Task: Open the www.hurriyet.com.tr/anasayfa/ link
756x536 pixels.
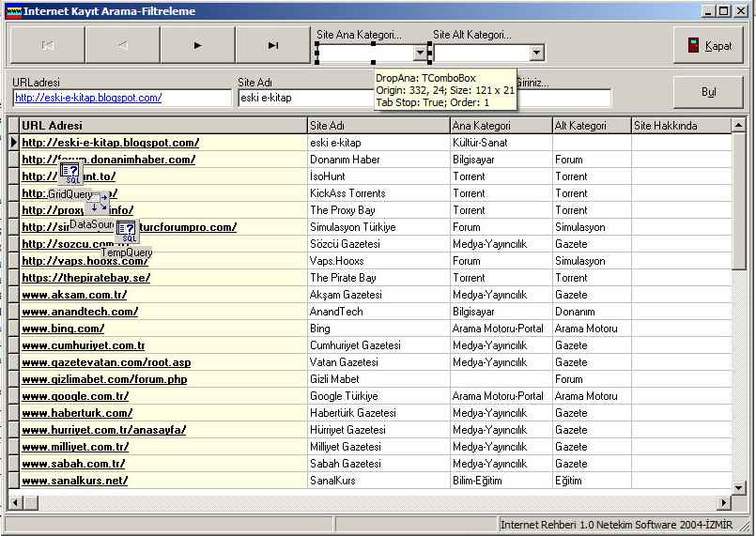Action: (103, 430)
